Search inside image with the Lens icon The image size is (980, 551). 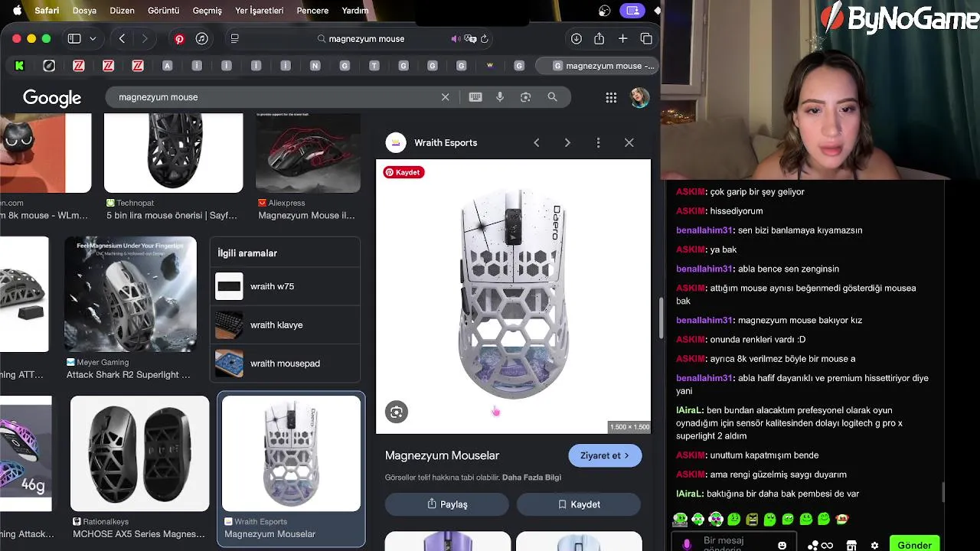tap(397, 412)
